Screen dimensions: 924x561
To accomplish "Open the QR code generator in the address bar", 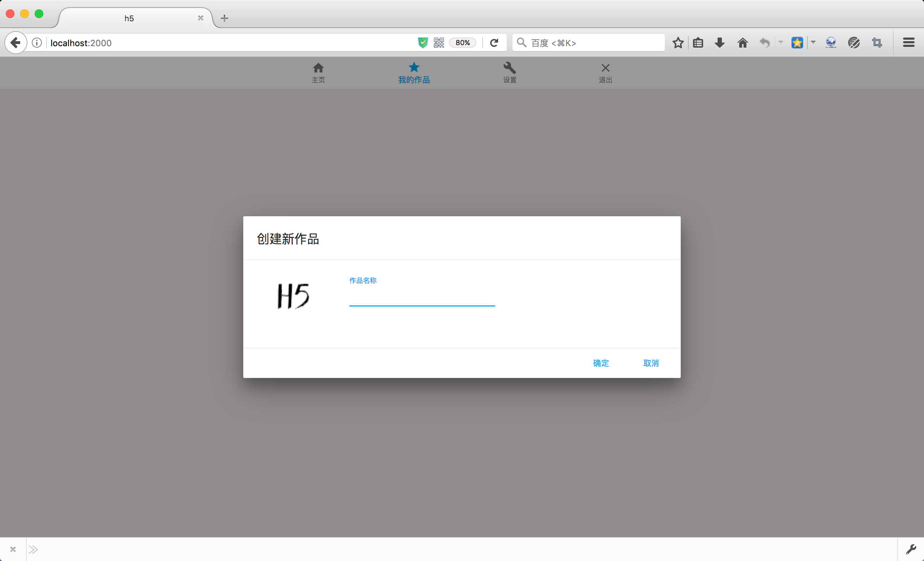I will click(x=439, y=42).
